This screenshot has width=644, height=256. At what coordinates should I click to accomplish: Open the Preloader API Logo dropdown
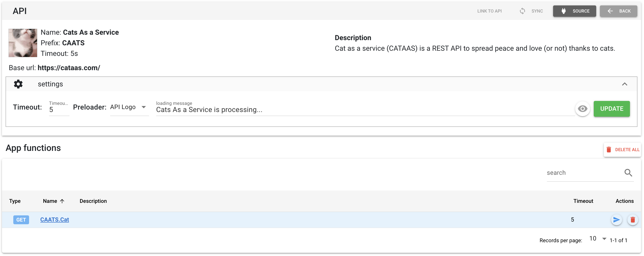point(129,107)
